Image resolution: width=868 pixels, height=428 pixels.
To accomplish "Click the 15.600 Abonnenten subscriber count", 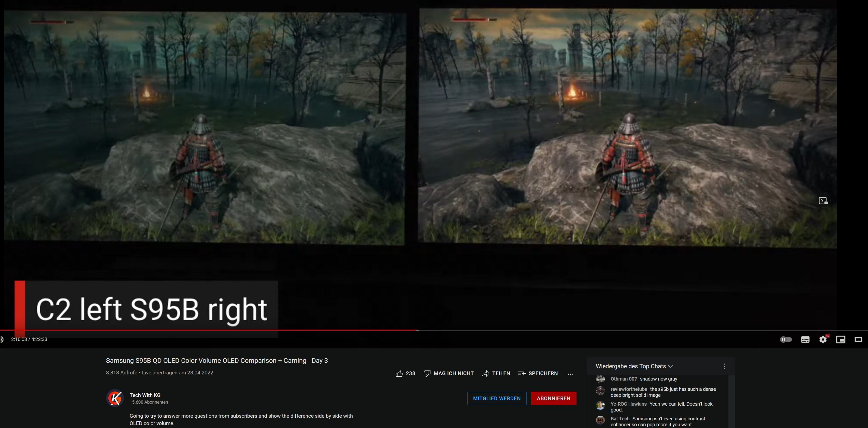I will 149,402.
